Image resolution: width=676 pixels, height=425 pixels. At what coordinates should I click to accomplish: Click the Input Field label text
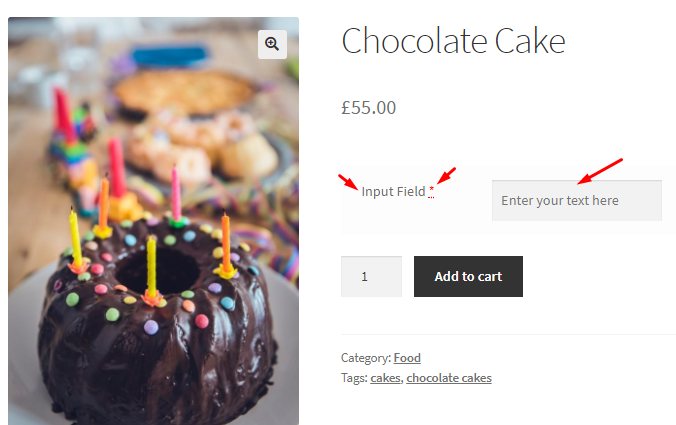[x=393, y=191]
